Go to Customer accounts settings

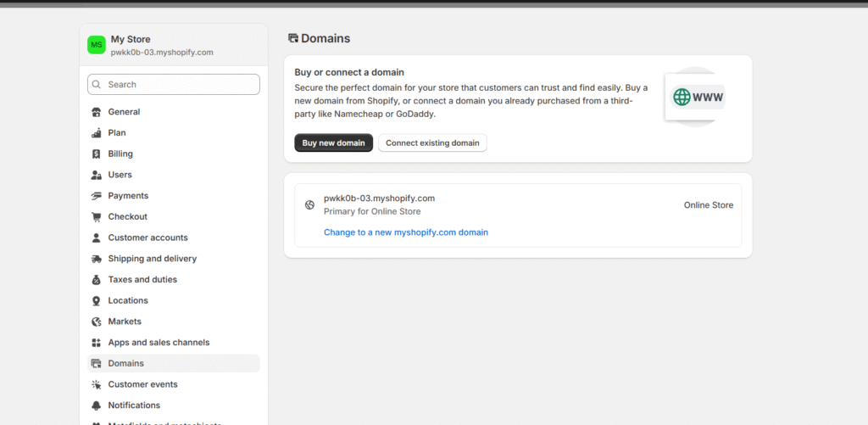[147, 238]
